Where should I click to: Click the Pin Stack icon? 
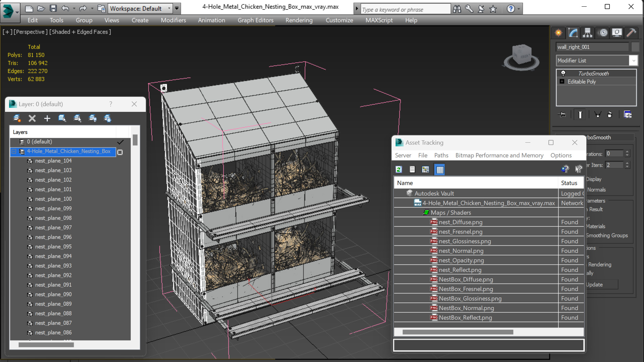[562, 115]
